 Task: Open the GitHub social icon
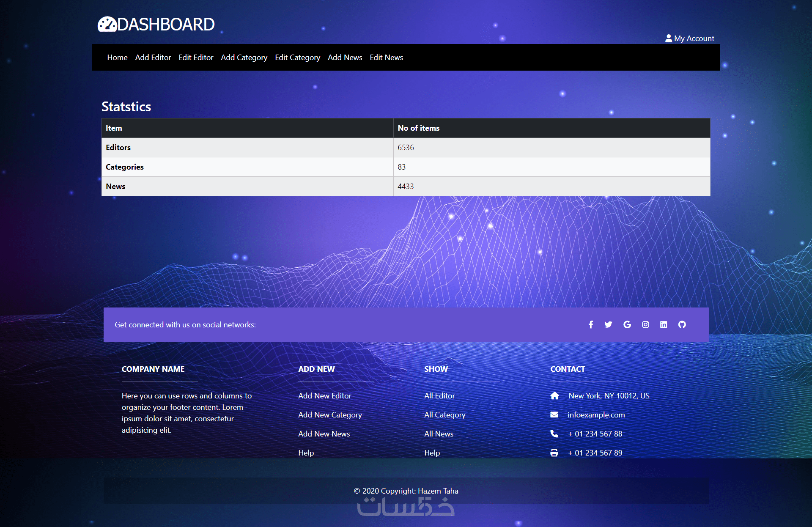click(x=682, y=324)
